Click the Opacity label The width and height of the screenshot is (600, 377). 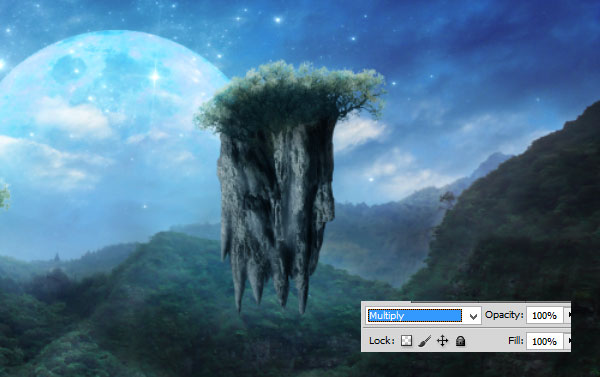click(504, 315)
